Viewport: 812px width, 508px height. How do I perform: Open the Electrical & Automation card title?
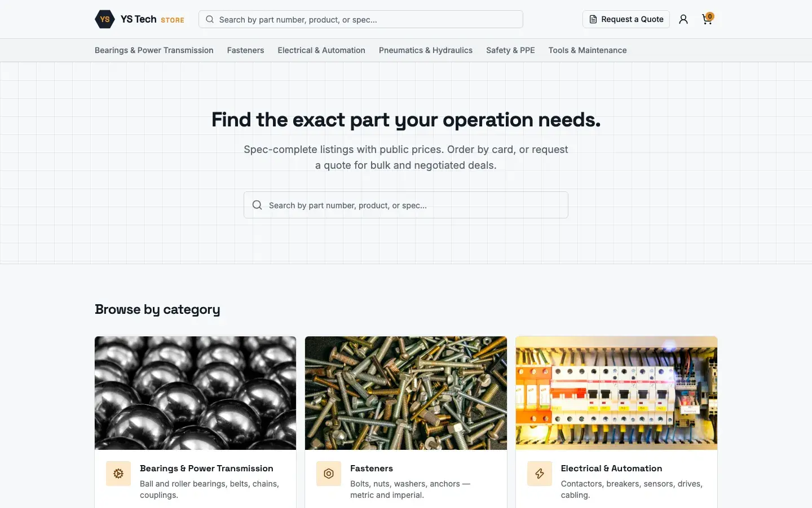coord(611,468)
